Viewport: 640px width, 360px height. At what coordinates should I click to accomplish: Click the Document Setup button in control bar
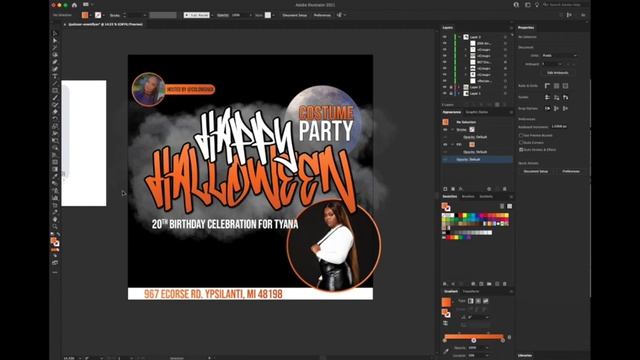(295, 15)
